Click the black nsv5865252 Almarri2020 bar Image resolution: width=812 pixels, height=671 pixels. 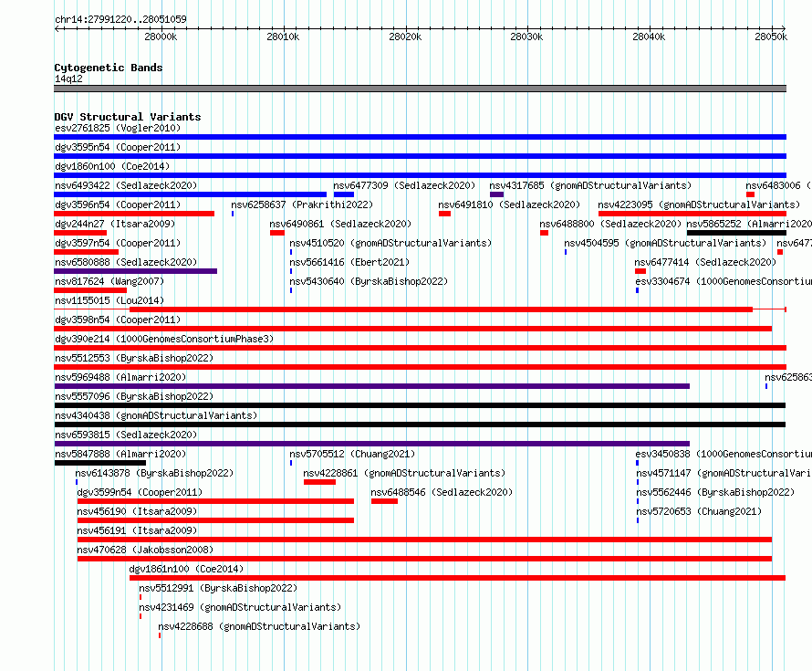[736, 233]
